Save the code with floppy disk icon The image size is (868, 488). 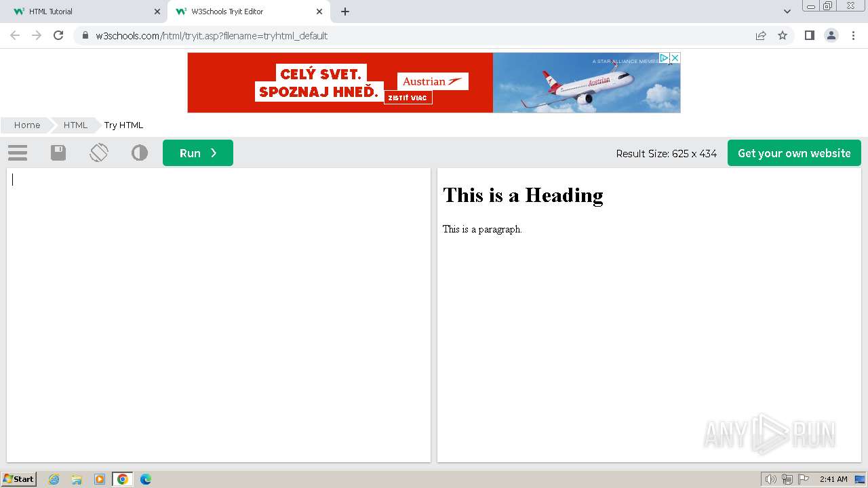pyautogui.click(x=58, y=153)
